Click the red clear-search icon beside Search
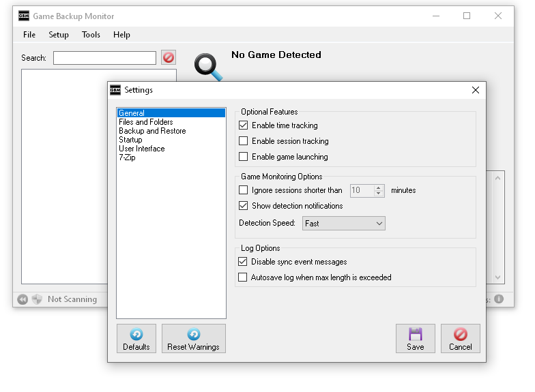The width and height of the screenshot is (535, 392). [x=168, y=57]
